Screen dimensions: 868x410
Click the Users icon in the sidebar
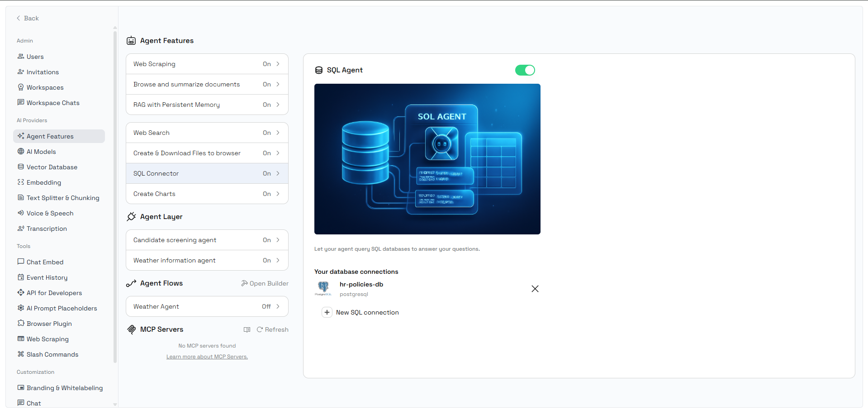tap(21, 57)
